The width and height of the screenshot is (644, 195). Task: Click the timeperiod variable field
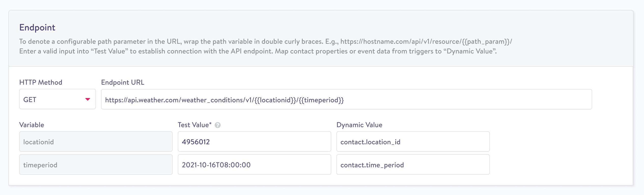point(96,165)
